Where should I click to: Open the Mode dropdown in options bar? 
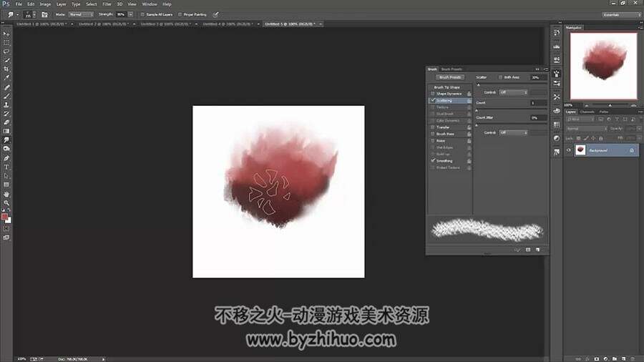(x=80, y=14)
